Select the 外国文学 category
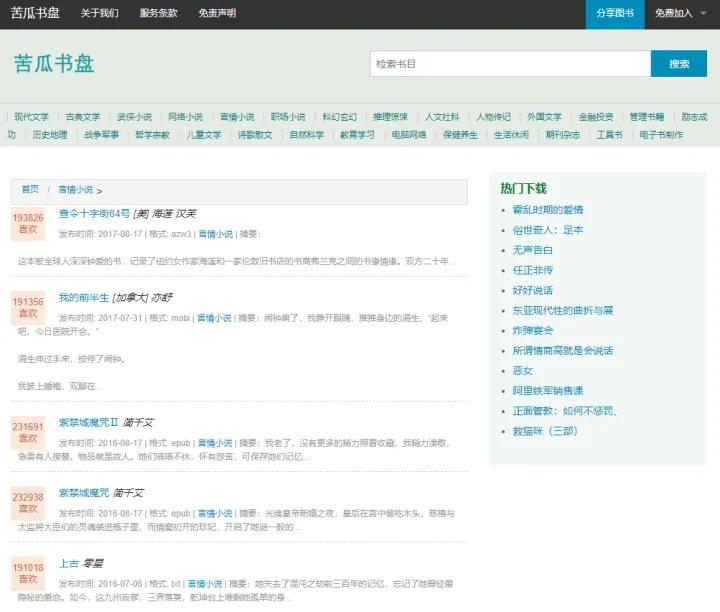The image size is (720, 612). click(544, 117)
